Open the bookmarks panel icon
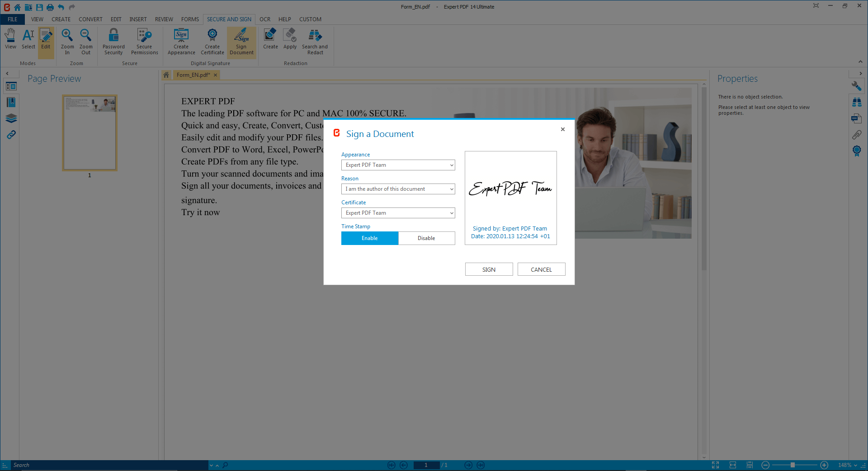The width and height of the screenshot is (868, 471). (11, 102)
